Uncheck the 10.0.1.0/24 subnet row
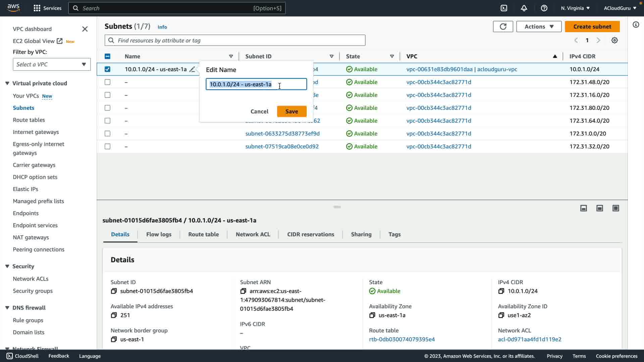Viewport: 644px width, 362px height. tap(107, 69)
